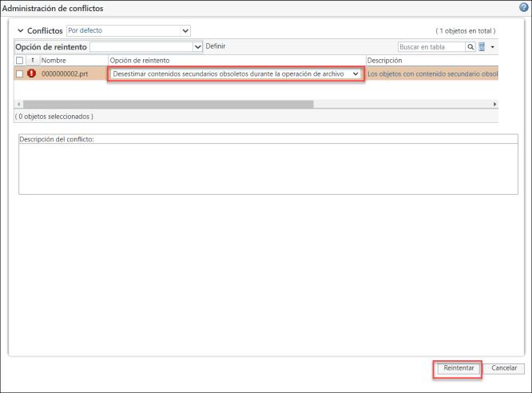Open the help icon in title bar
The width and height of the screenshot is (532, 393).
(524, 7)
